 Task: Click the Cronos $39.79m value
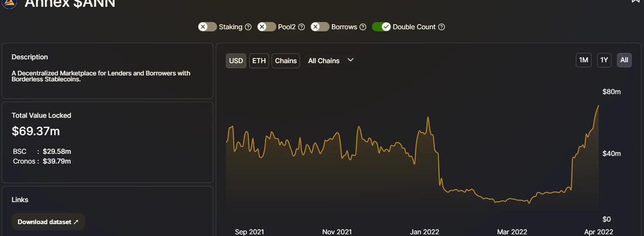57,161
